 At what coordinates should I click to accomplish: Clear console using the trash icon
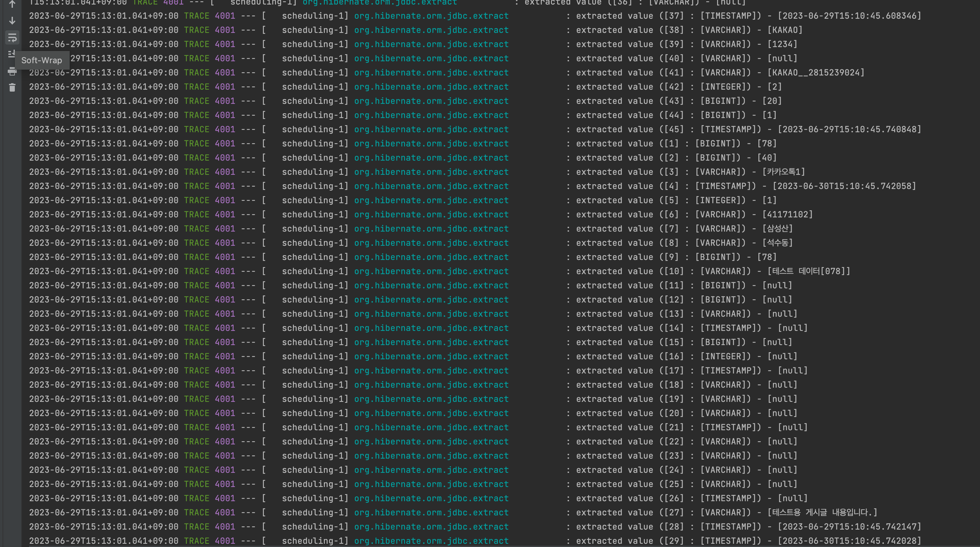12,87
